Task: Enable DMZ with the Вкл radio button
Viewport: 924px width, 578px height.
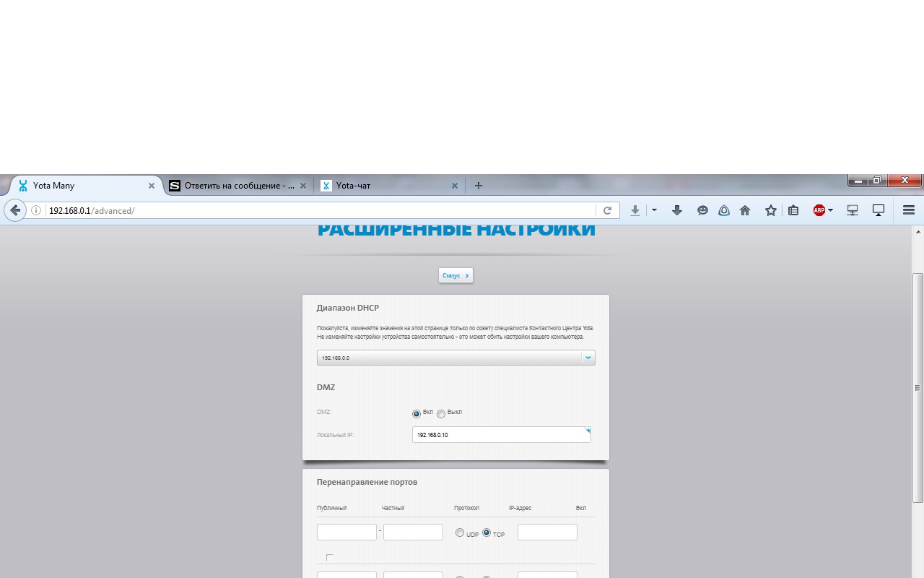Action: point(417,414)
